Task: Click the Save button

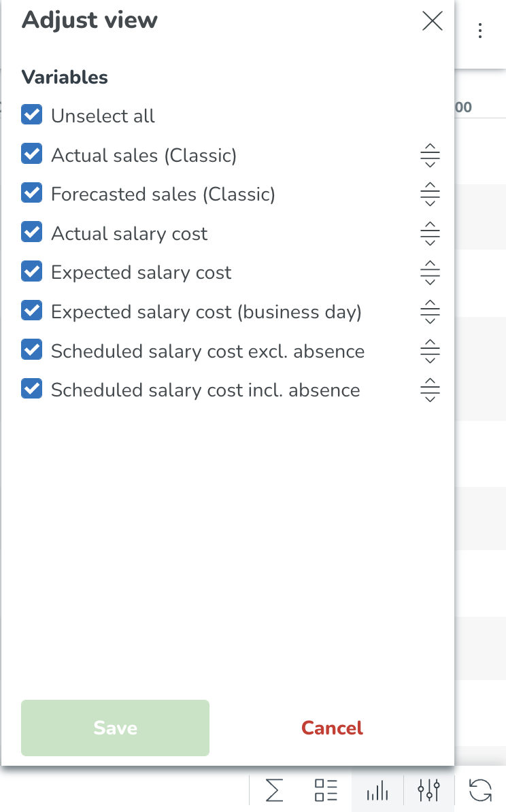Action: (115, 728)
